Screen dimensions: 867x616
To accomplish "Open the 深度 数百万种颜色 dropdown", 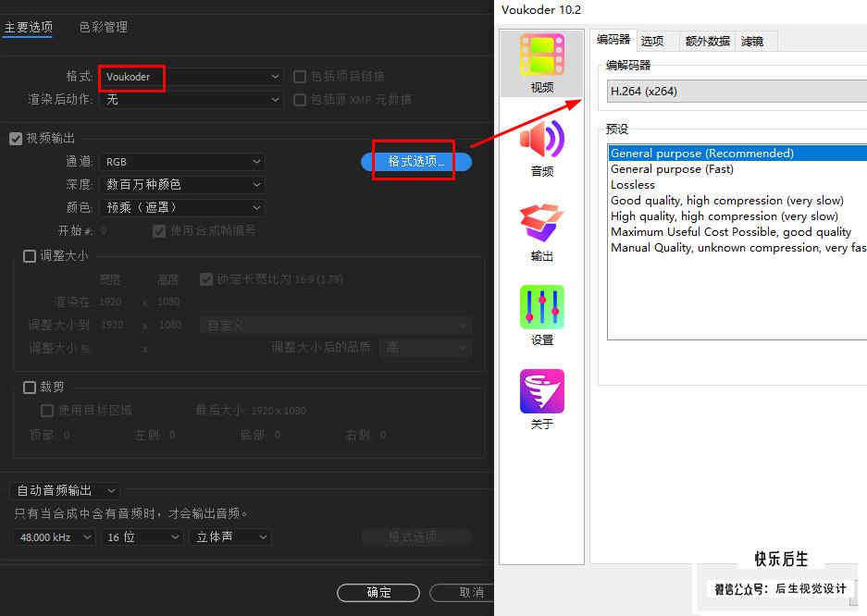I will pos(182,185).
